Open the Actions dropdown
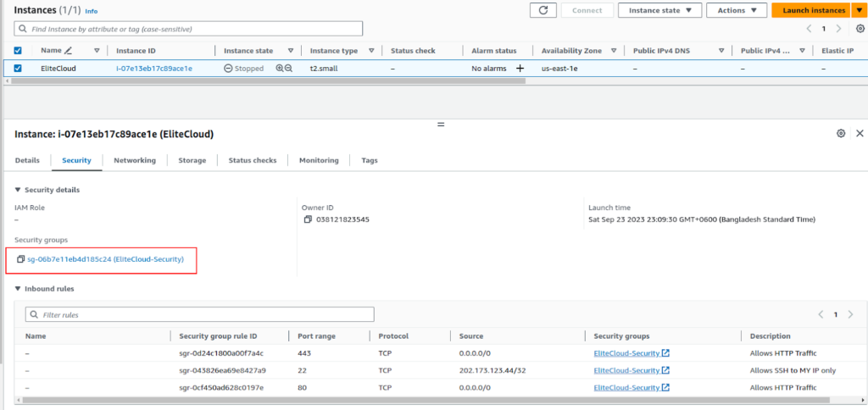The image size is (868, 410). (x=737, y=10)
